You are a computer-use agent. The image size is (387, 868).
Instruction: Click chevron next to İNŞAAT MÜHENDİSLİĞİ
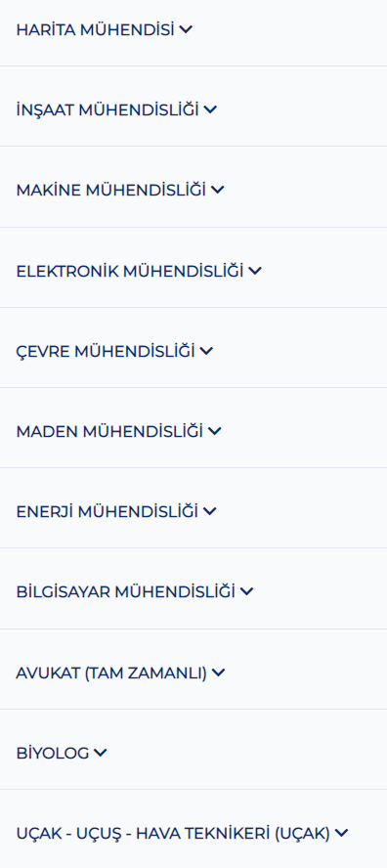210,109
